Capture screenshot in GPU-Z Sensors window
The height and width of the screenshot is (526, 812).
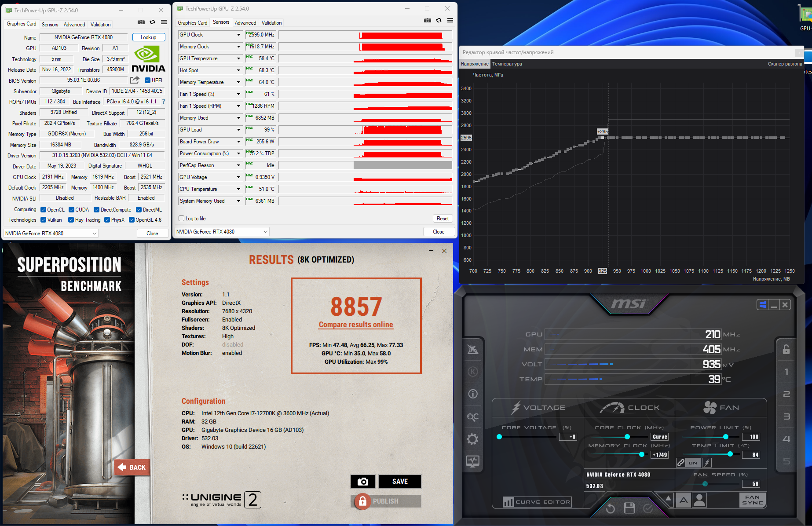[428, 20]
